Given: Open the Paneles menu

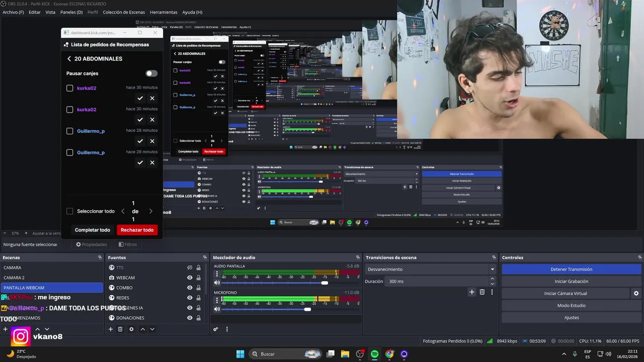Looking at the screenshot, I should tap(71, 12).
